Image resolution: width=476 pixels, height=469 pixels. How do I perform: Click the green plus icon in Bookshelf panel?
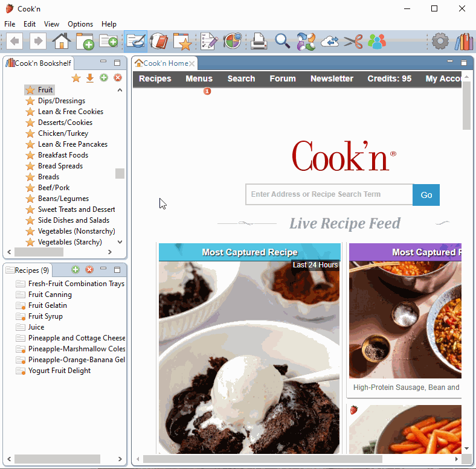click(104, 78)
